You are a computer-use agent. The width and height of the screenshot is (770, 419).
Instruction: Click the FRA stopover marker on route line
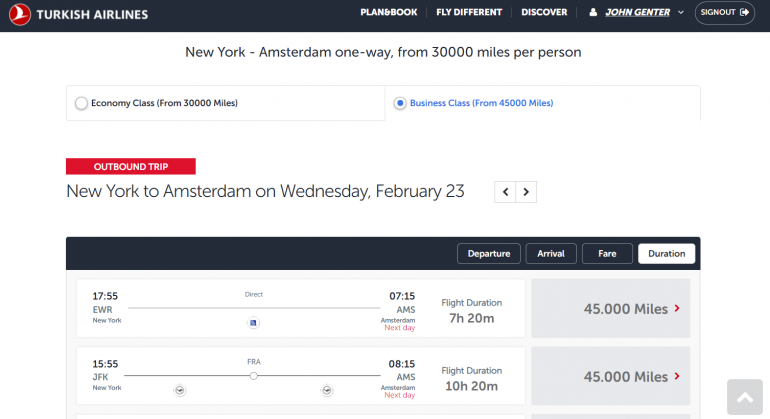coord(254,376)
